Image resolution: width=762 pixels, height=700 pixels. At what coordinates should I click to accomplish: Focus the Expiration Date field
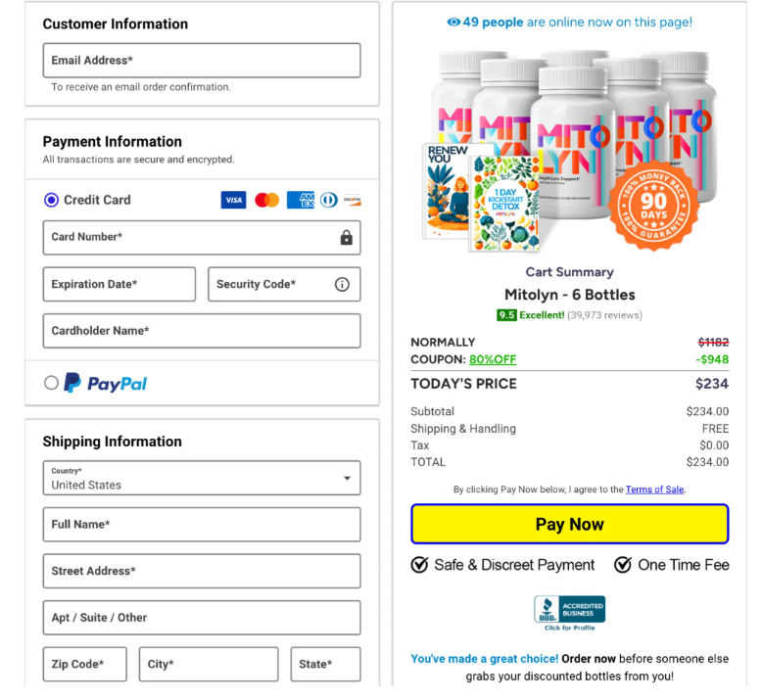(119, 284)
